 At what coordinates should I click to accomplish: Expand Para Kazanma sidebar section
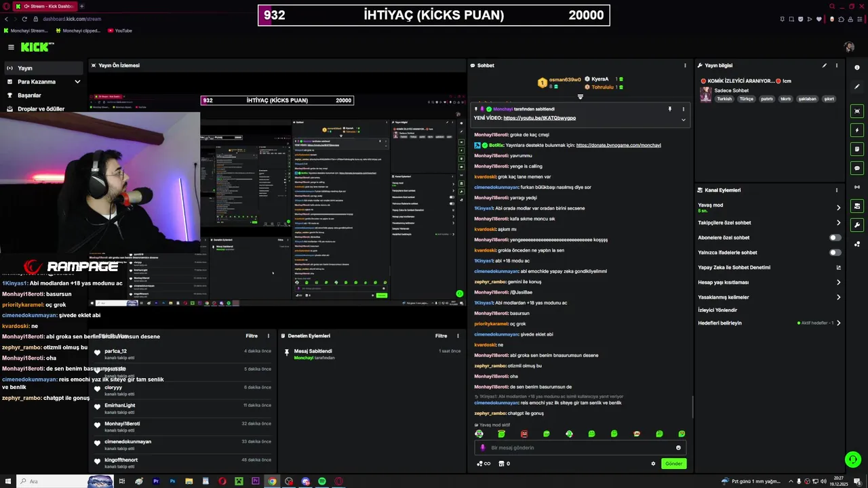(77, 81)
